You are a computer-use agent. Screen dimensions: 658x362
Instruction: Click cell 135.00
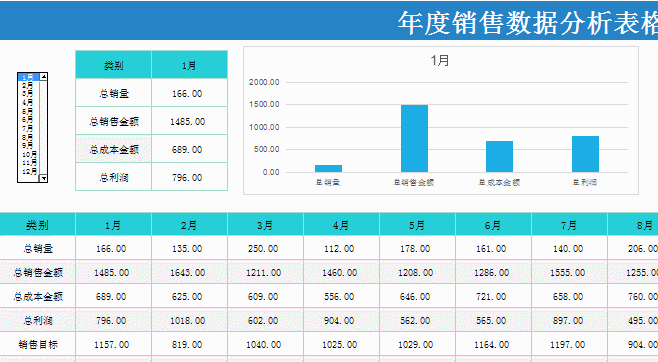189,248
